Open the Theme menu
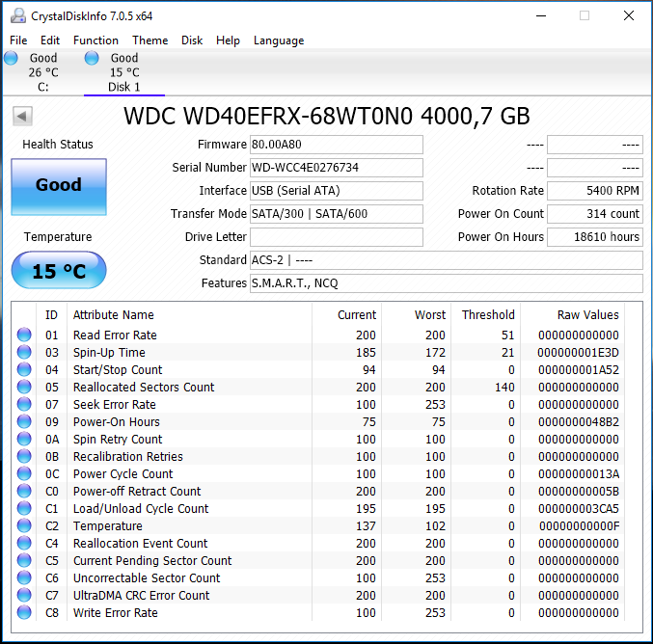The height and width of the screenshot is (644, 653). point(150,40)
